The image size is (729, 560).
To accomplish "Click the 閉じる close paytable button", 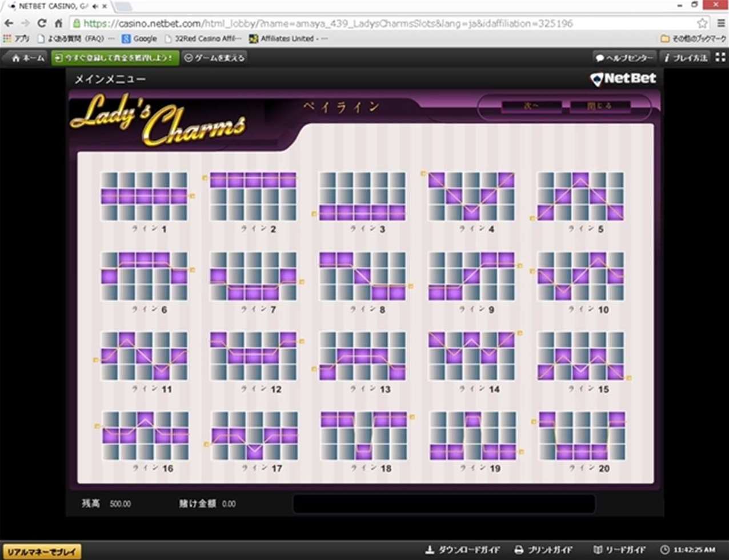I will tap(600, 106).
